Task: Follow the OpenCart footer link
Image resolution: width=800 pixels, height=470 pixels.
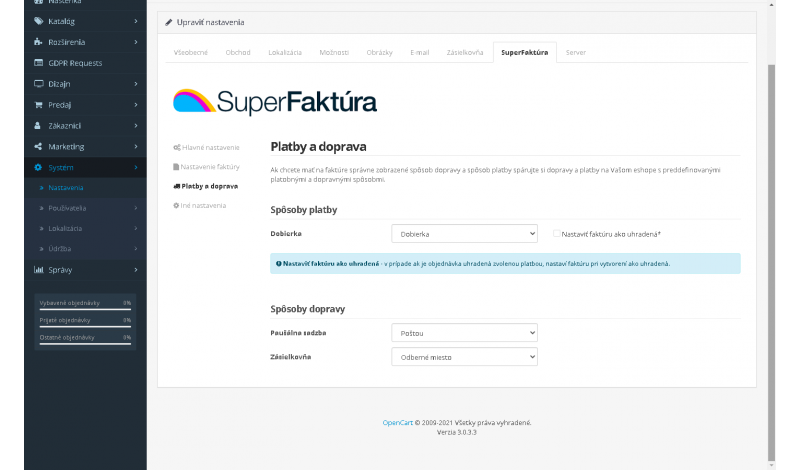Action: pos(397,423)
